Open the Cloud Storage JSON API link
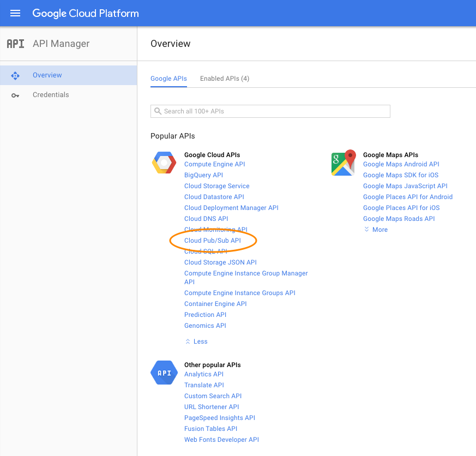The width and height of the screenshot is (476, 456). pyautogui.click(x=220, y=262)
